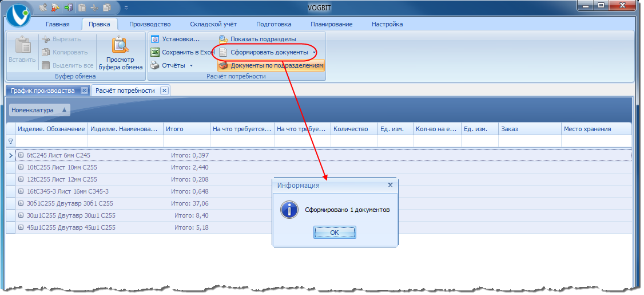Click the green-arrow door icon in the title bar
The image size is (644, 295).
click(x=69, y=7)
